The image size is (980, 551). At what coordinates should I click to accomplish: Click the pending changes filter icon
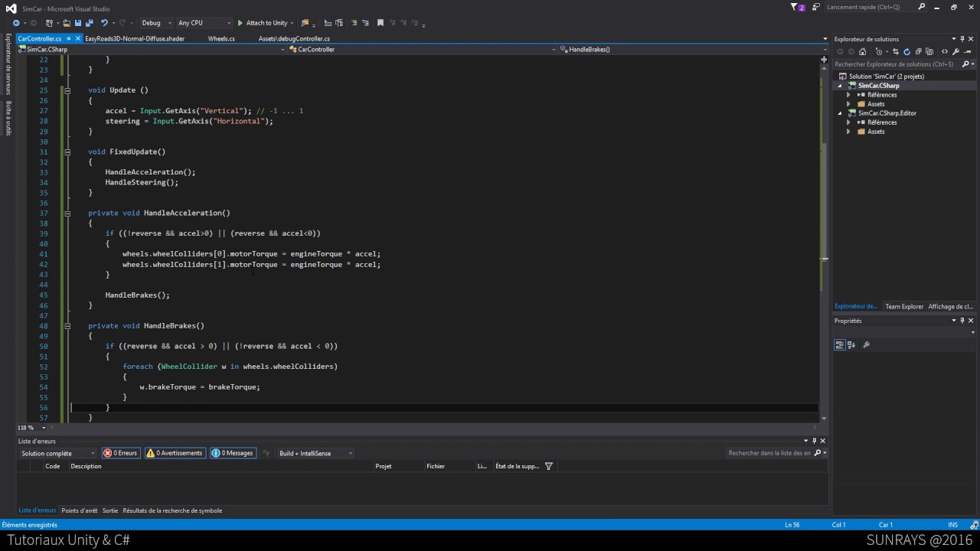(x=881, y=51)
